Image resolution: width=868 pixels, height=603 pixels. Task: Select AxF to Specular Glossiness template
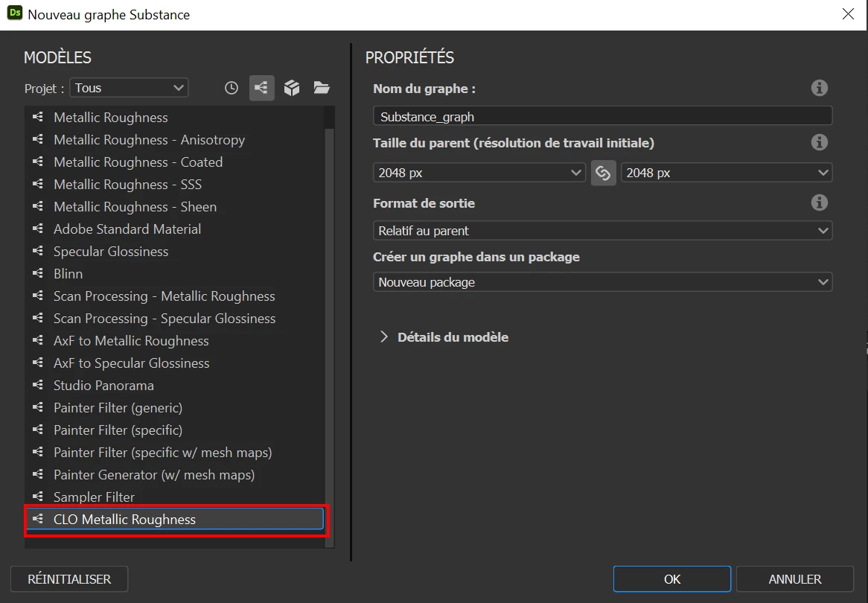coord(174,363)
